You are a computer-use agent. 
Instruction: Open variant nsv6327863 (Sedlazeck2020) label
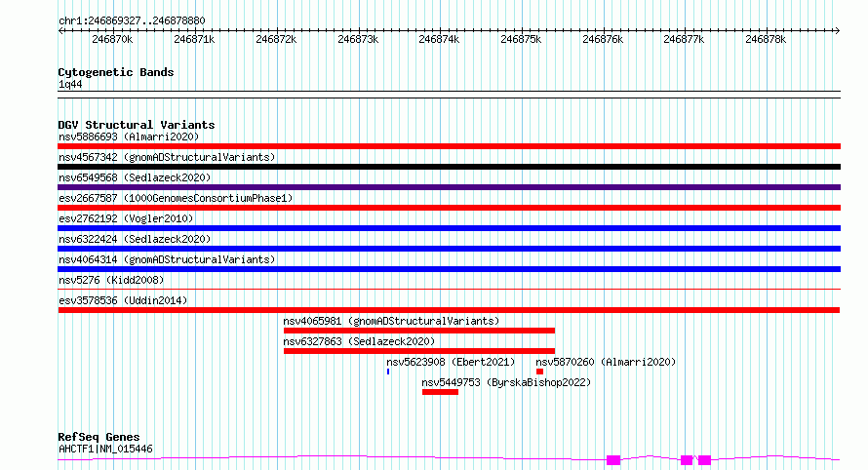[x=359, y=341]
